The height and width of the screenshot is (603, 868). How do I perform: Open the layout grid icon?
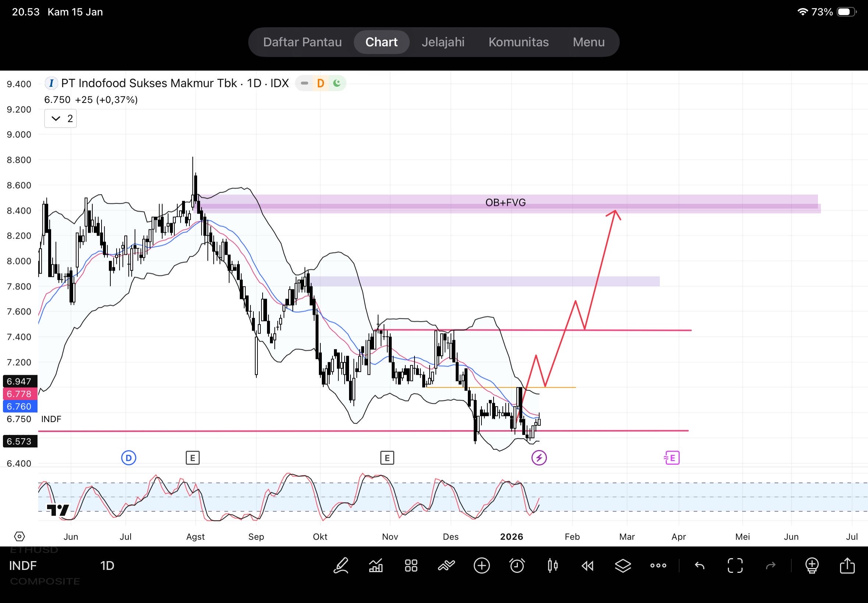click(411, 565)
